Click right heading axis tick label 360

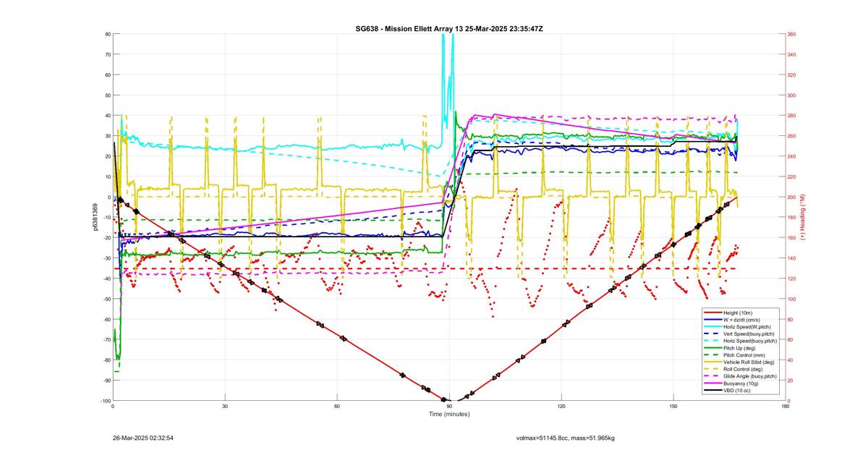(792, 34)
